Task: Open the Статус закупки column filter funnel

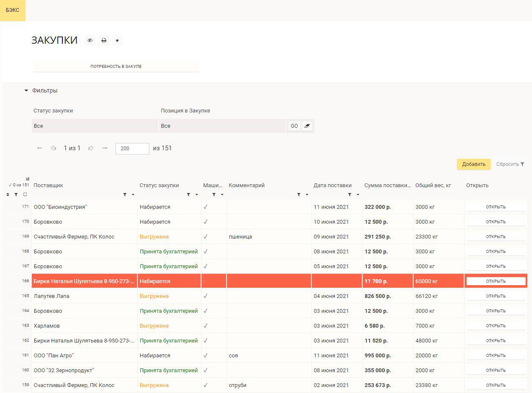Action: tap(188, 194)
